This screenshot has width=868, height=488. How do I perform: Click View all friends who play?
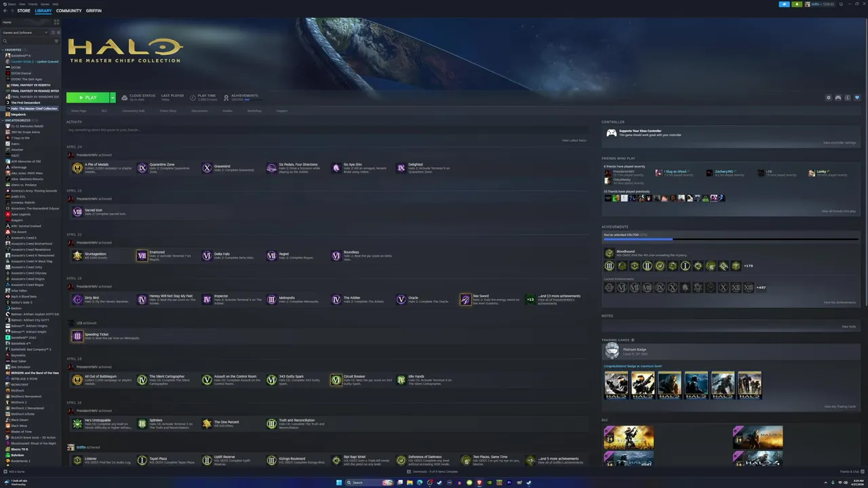click(x=839, y=211)
